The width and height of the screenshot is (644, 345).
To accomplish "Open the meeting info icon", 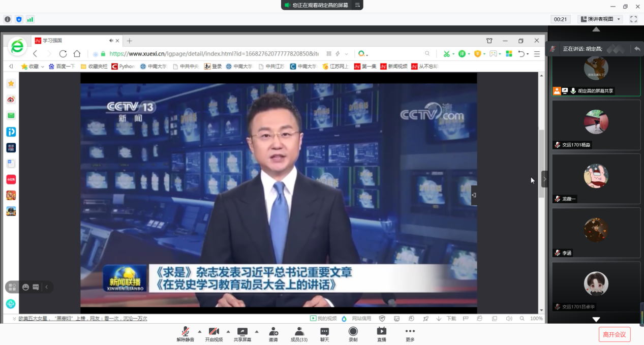I will point(8,19).
